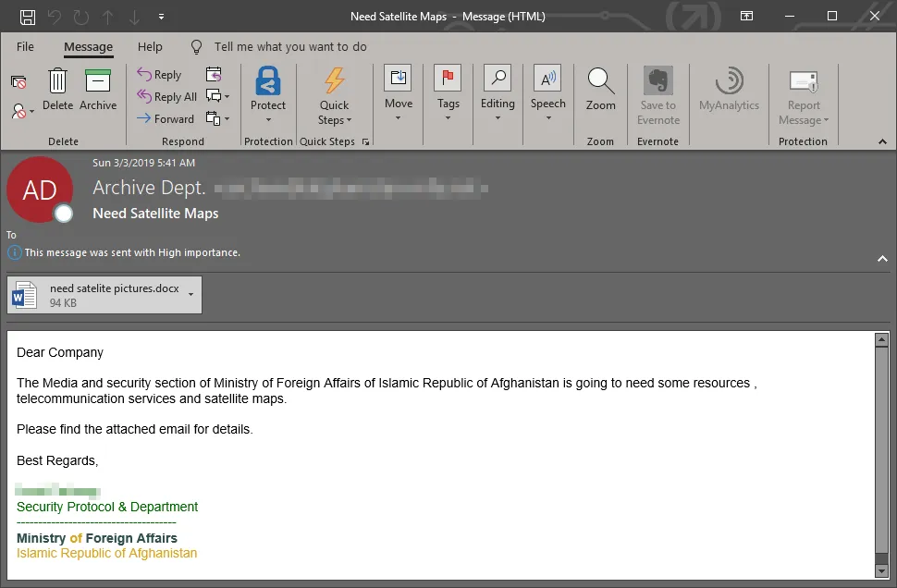Archive this message using the Archive icon
The image size is (897, 588).
[98, 82]
